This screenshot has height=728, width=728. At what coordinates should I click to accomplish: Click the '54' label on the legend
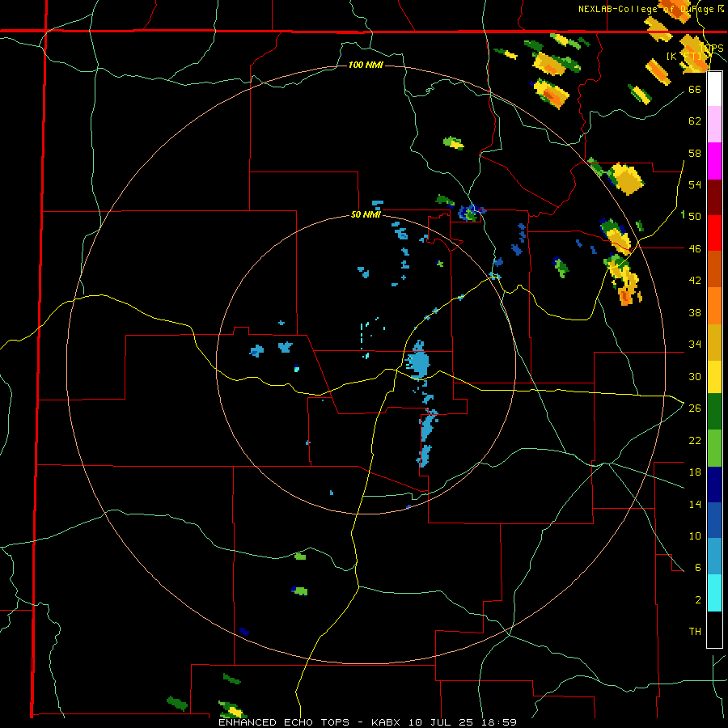(695, 184)
